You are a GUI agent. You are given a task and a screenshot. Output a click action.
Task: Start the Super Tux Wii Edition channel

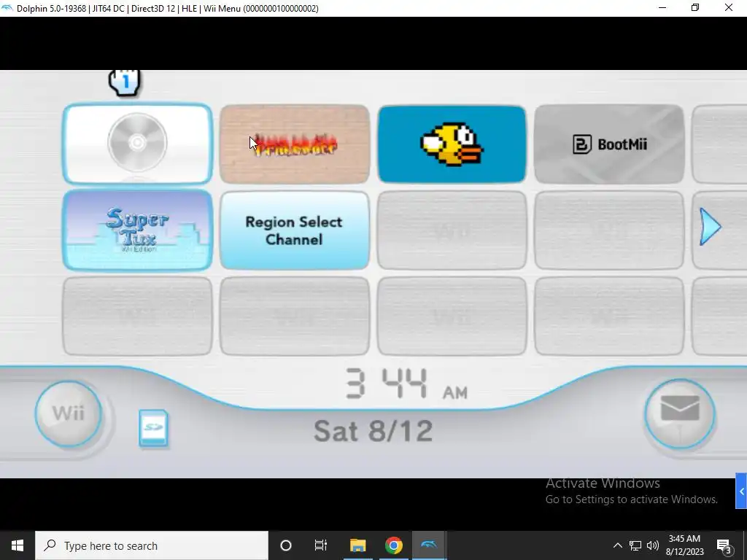(137, 230)
